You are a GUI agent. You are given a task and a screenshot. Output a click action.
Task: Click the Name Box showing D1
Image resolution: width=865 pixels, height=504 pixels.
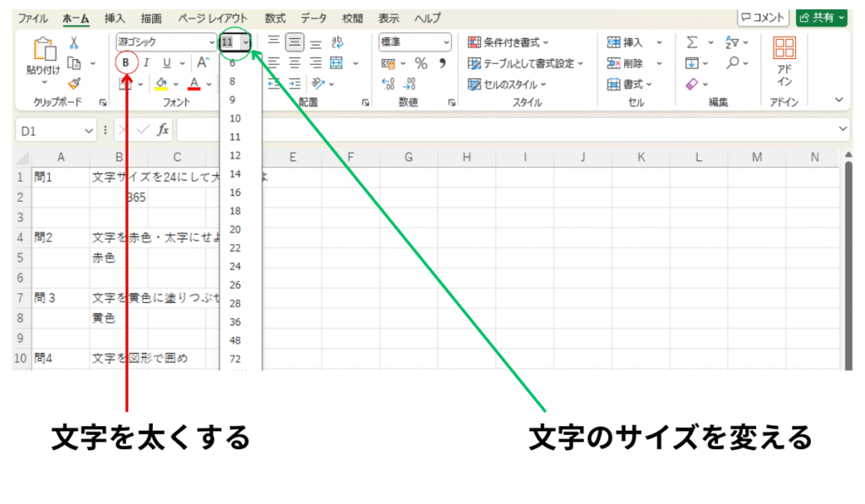point(49,131)
